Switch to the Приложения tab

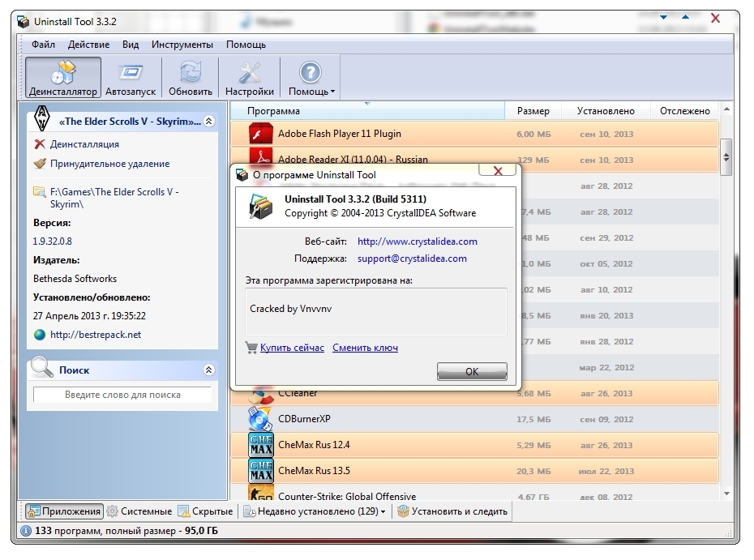tap(64, 511)
